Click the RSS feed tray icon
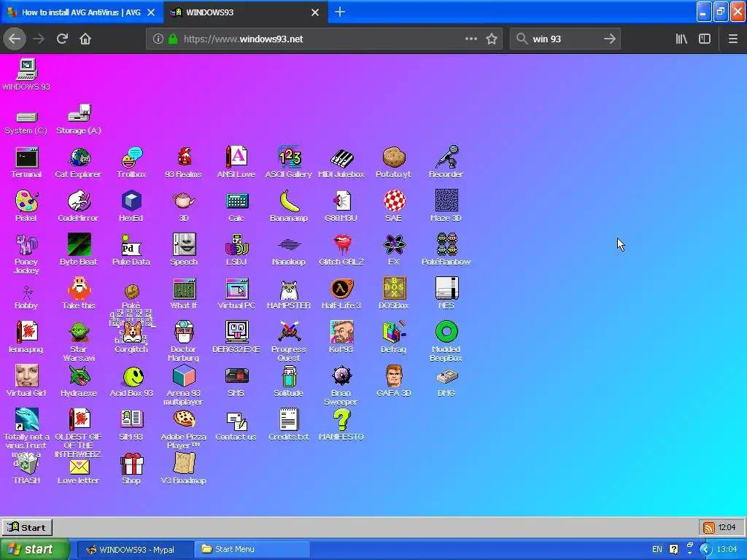747x560 pixels. click(x=709, y=528)
